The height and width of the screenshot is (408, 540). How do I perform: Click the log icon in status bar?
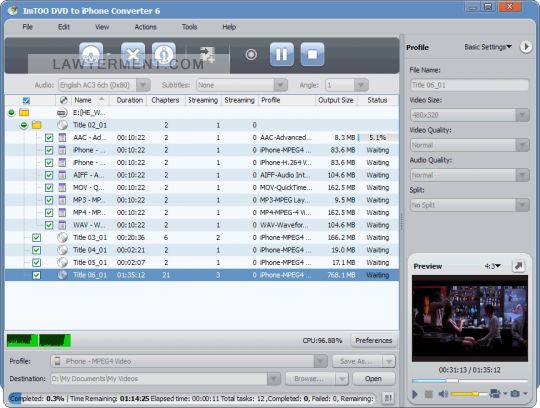click(388, 398)
